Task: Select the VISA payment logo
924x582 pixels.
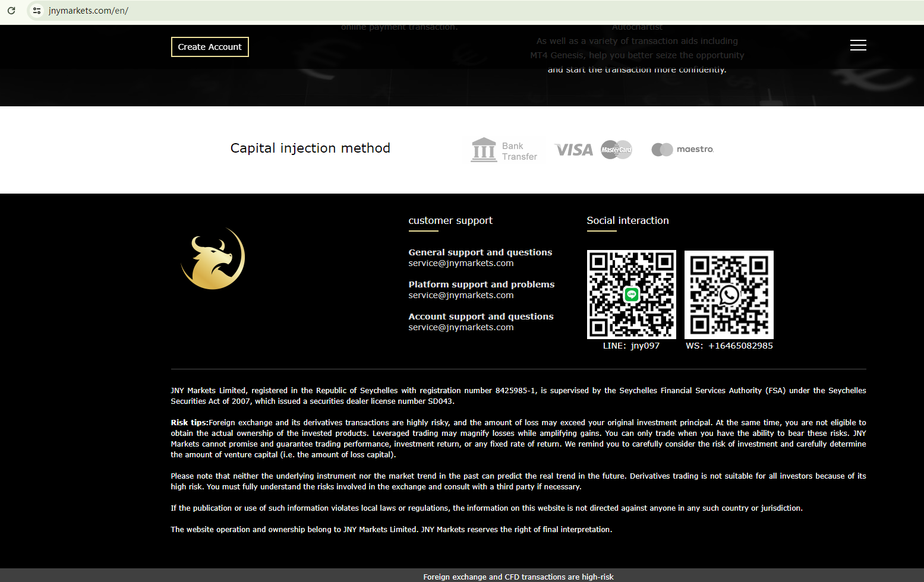Action: [574, 150]
